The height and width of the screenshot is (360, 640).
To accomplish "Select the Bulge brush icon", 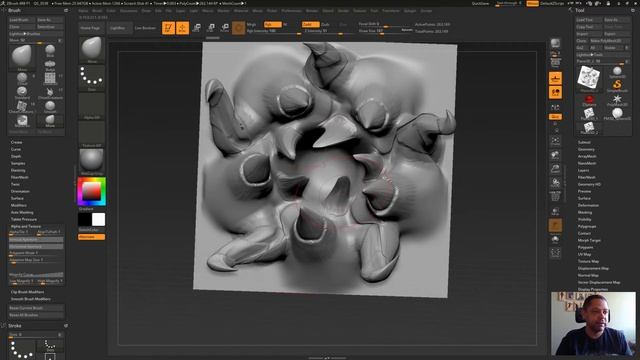I will point(50,65).
